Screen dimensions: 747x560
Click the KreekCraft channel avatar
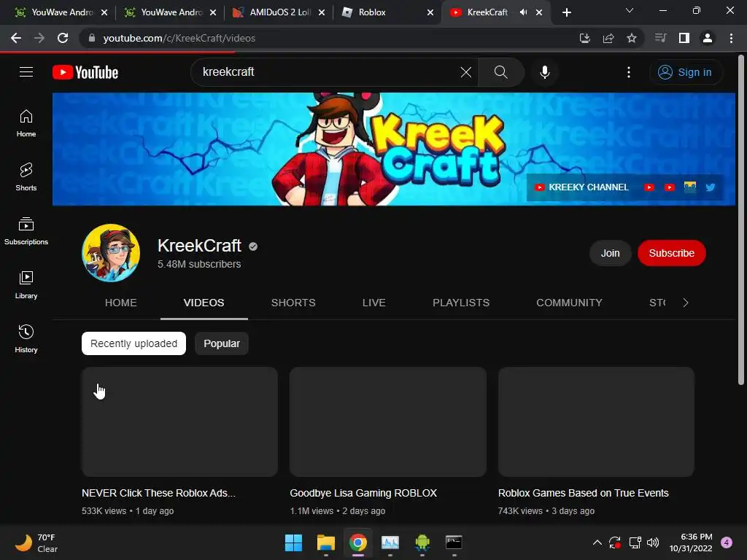pos(111,253)
